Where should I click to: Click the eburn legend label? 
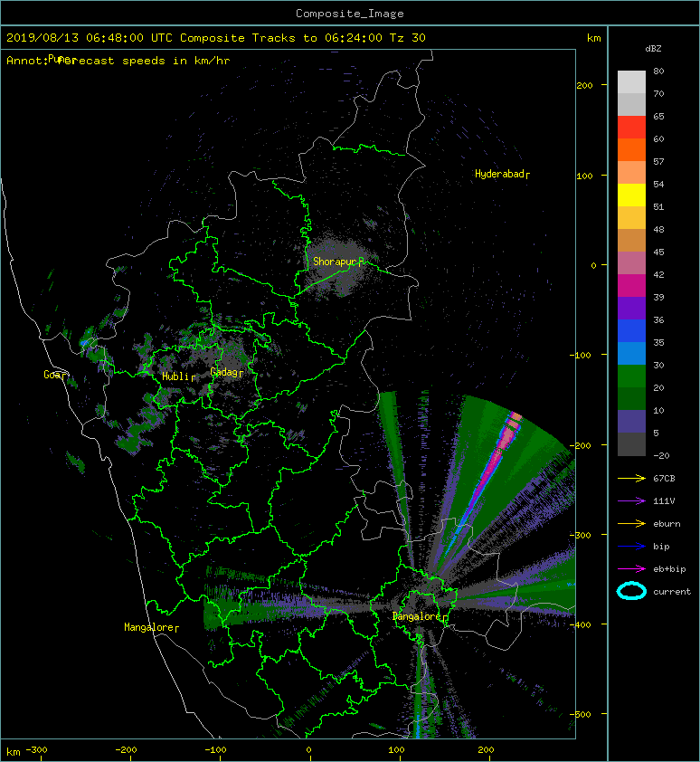point(667,524)
